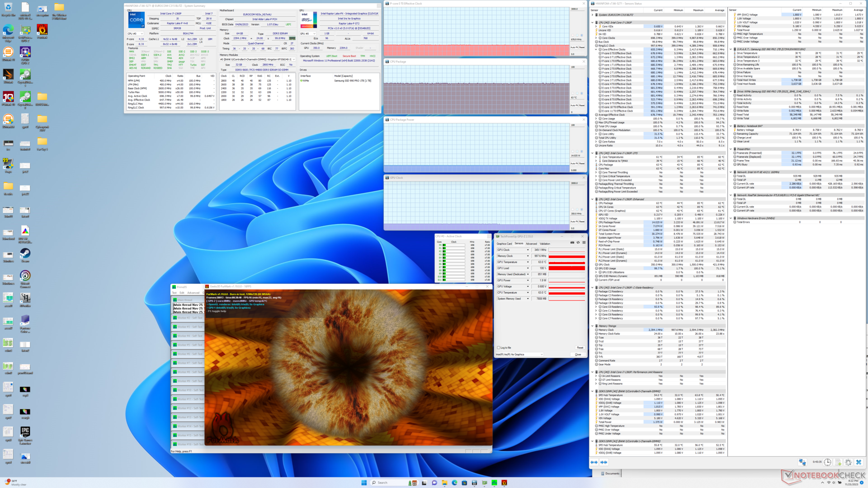Open the Prime95 Edit menu
This screenshot has width=868, height=488.
coord(182,293)
